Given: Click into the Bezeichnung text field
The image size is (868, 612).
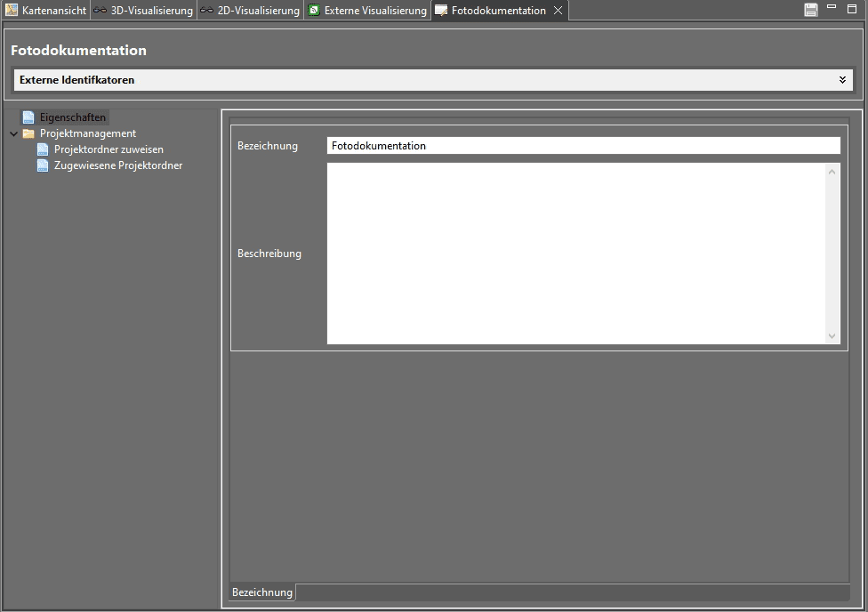Looking at the screenshot, I should [x=583, y=146].
